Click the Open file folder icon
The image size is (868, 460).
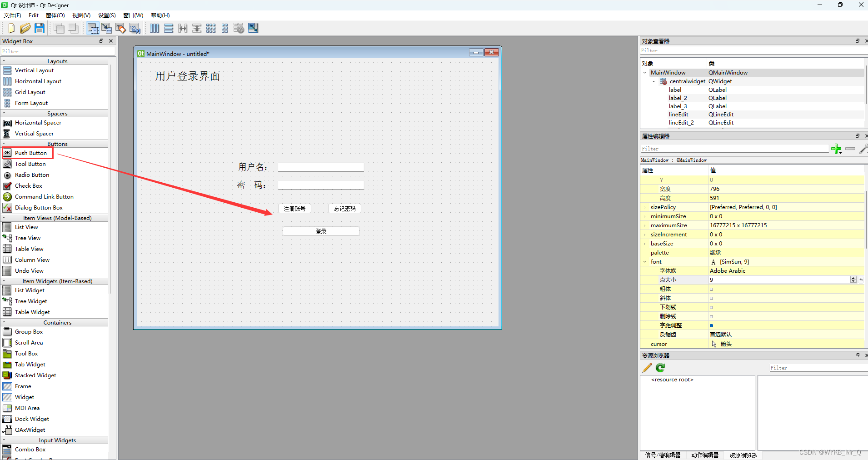pos(25,28)
